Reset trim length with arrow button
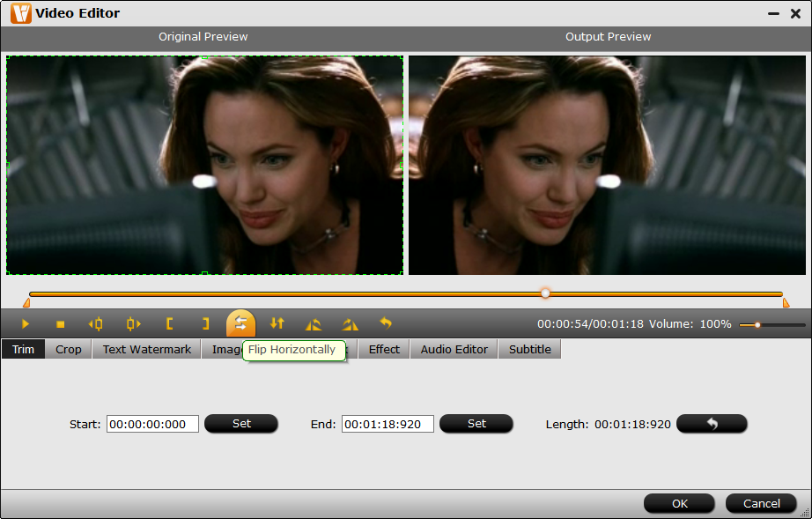 (x=712, y=424)
